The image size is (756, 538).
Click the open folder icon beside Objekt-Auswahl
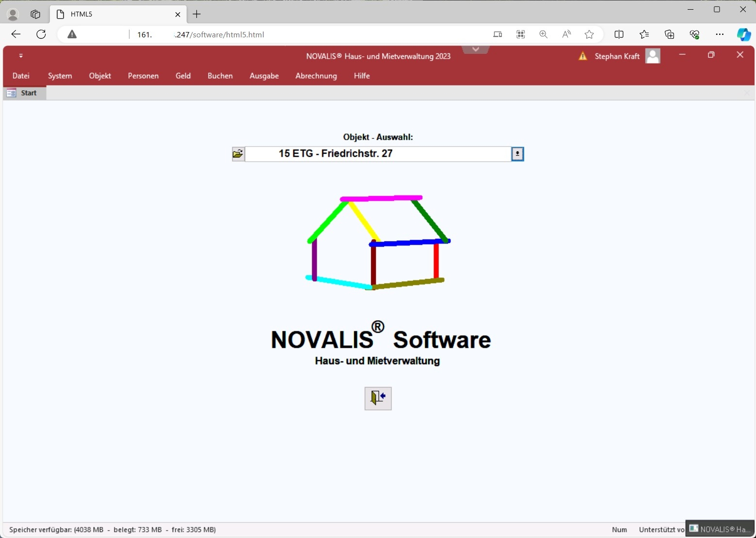(x=238, y=154)
